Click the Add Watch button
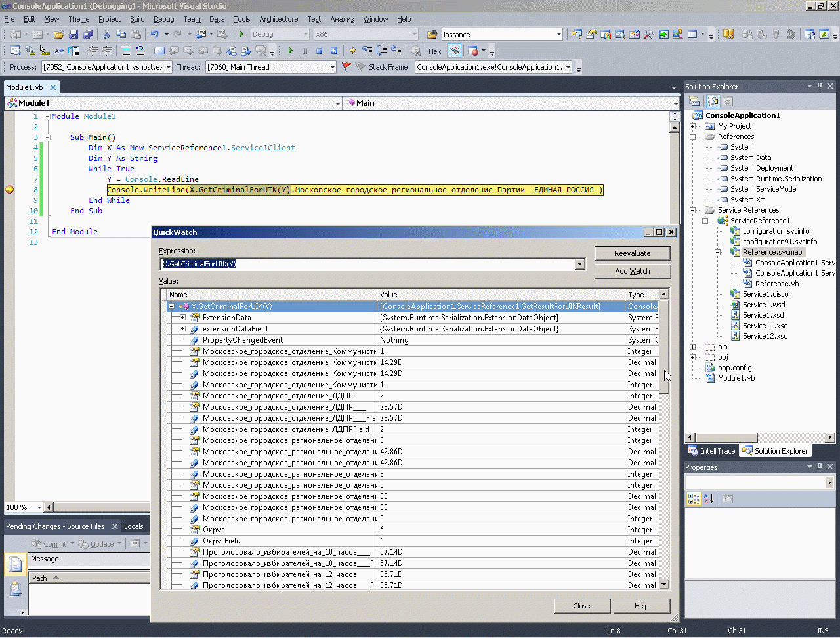This screenshot has height=638, width=840. (x=632, y=271)
